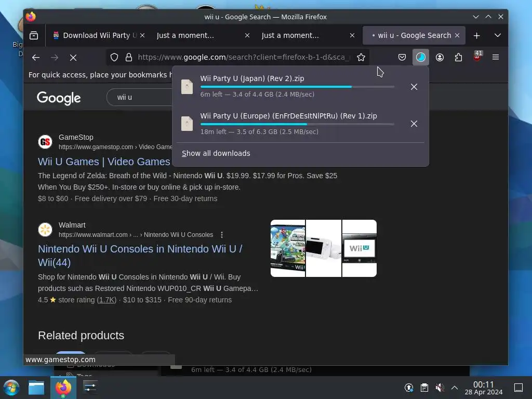This screenshot has width=532, height=399.
Task: Cancel the Wii Party U (Europe) download
Action: (414, 124)
